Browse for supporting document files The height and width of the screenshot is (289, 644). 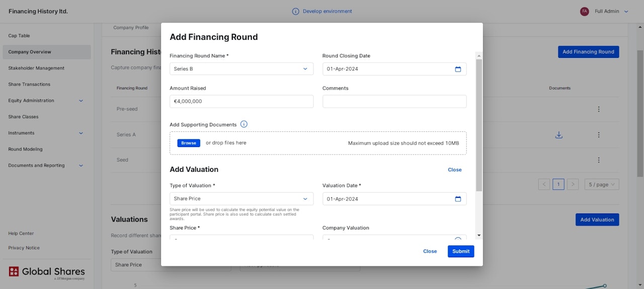[x=189, y=143]
